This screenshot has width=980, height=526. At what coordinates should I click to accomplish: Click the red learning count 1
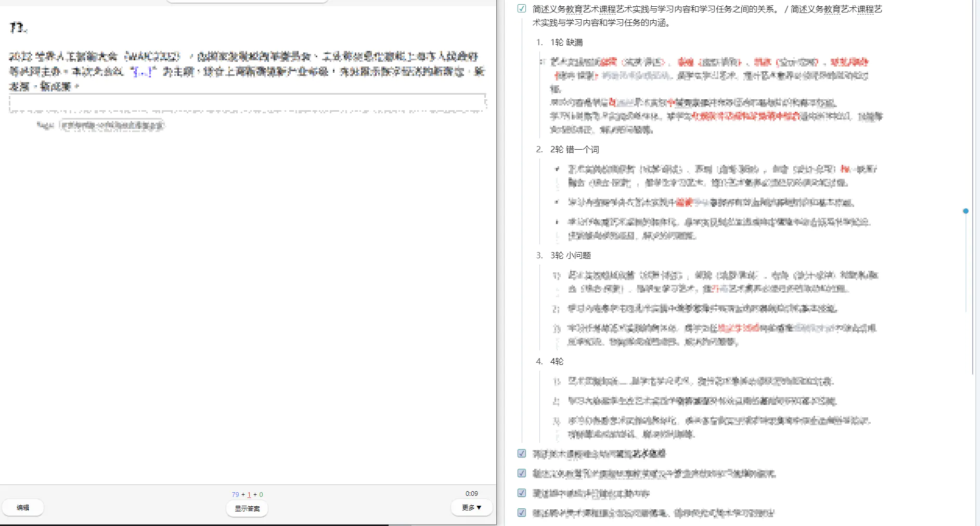pos(249,494)
